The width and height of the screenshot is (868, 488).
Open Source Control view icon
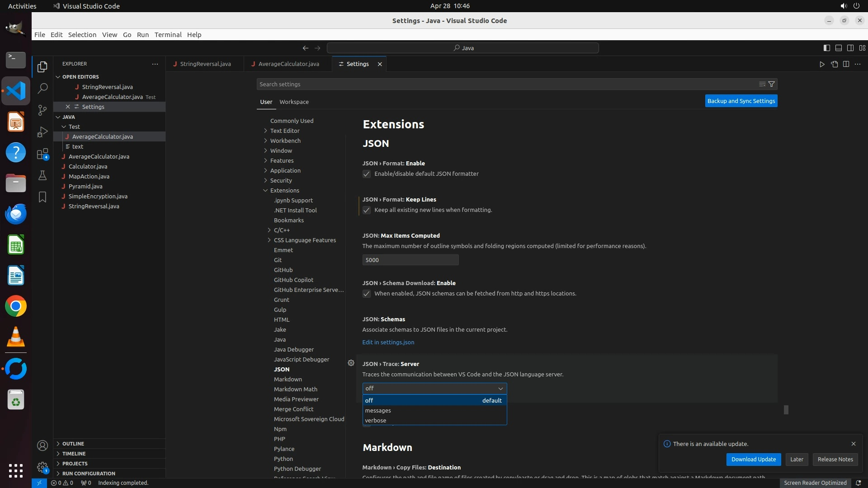(42, 110)
